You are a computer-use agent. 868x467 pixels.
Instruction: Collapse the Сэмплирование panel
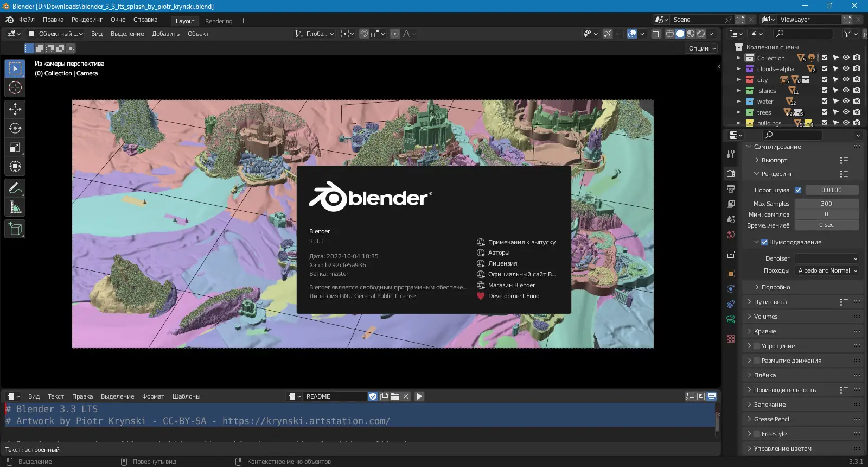point(777,147)
